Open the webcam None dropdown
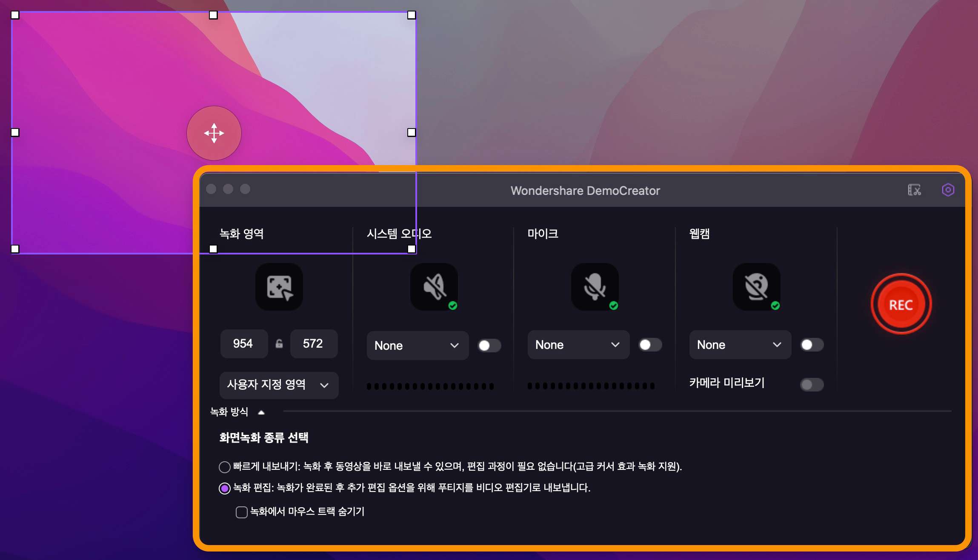 (740, 345)
